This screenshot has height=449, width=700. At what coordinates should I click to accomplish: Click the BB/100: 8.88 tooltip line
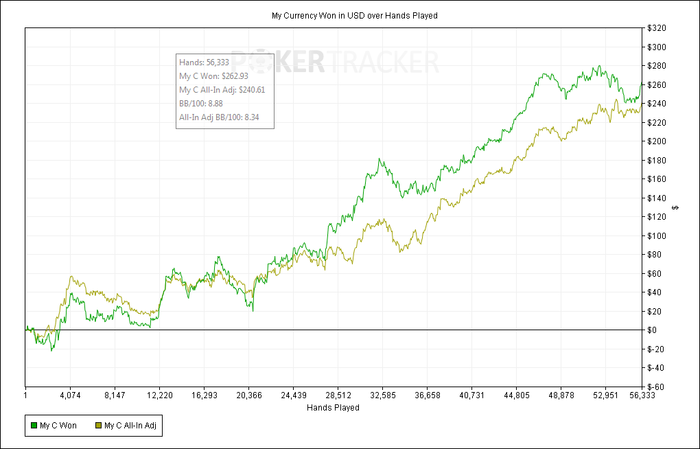click(x=201, y=104)
